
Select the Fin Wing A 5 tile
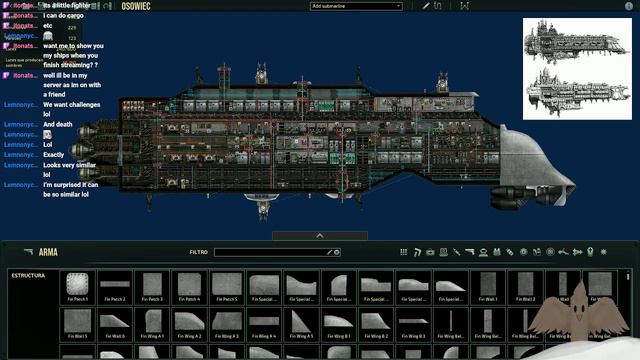coord(302,324)
